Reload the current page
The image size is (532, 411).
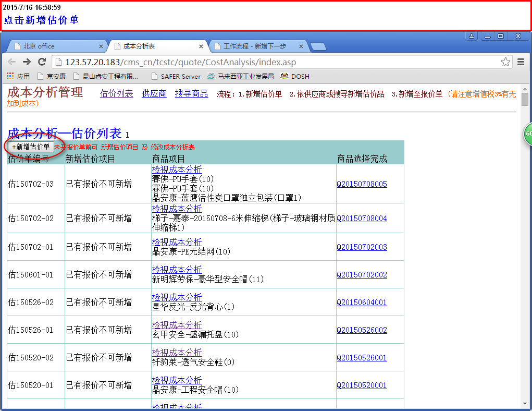point(42,62)
